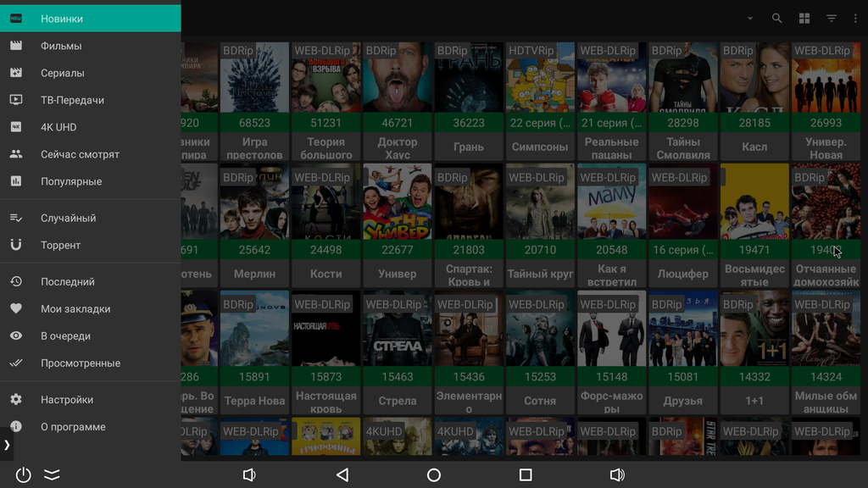
Task: Click the 19471 views count
Action: [754, 250]
